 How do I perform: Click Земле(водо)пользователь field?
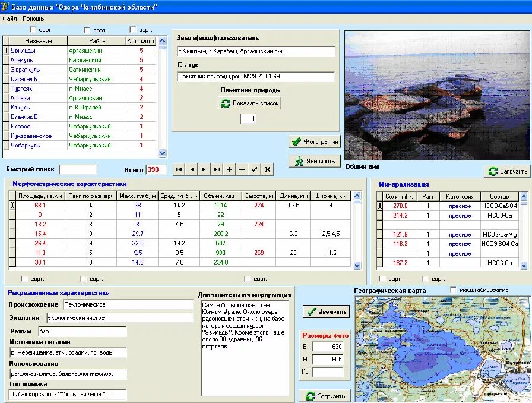point(256,51)
